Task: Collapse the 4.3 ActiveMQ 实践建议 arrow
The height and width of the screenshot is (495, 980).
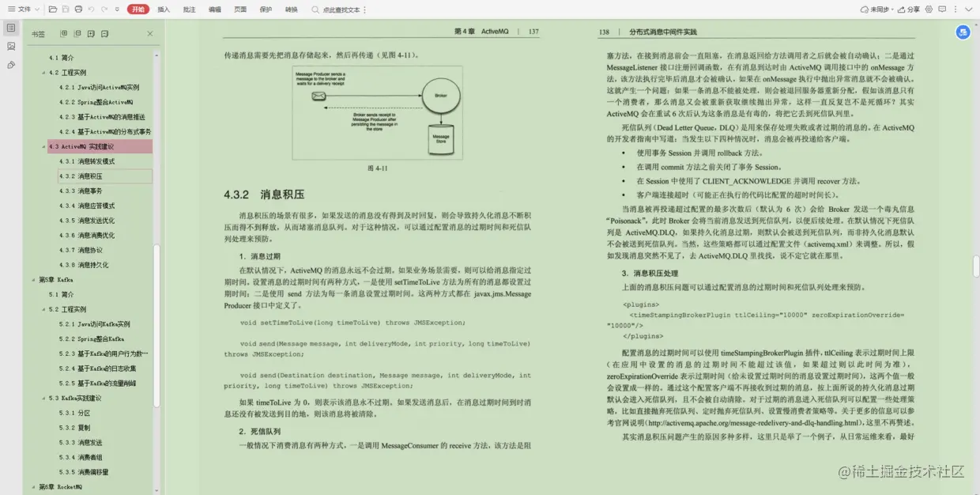Action: pos(43,146)
